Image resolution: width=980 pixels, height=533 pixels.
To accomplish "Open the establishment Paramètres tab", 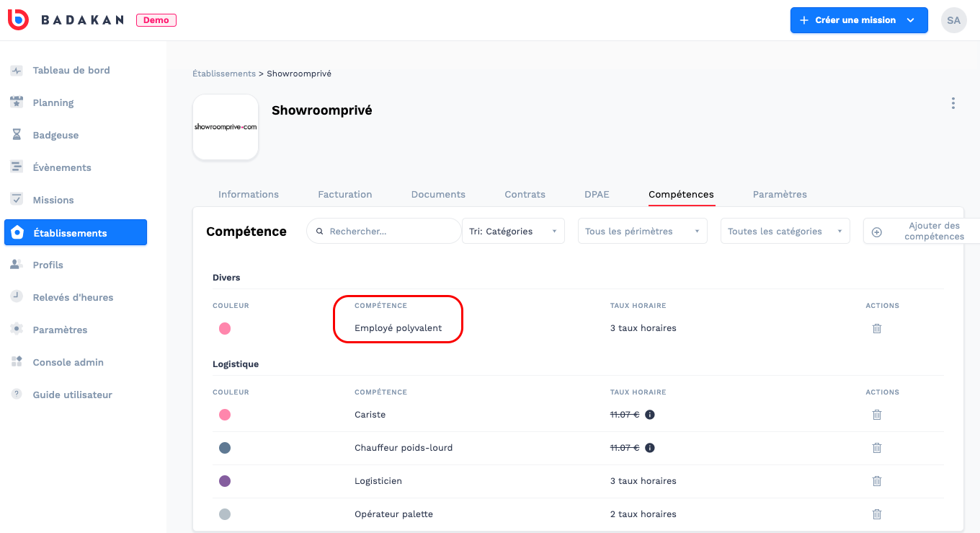I will [780, 194].
